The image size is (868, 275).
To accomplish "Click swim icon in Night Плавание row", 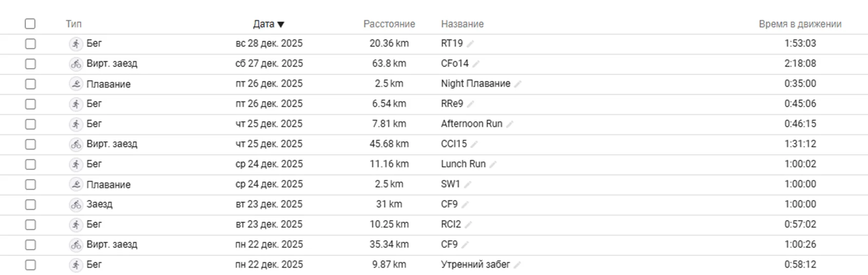I will click(76, 84).
